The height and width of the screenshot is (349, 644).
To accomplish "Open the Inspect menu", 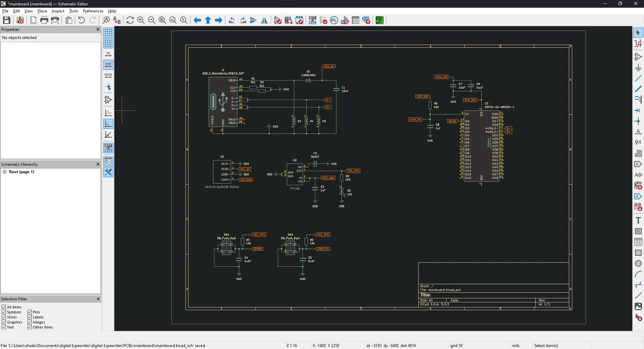I will pos(58,11).
